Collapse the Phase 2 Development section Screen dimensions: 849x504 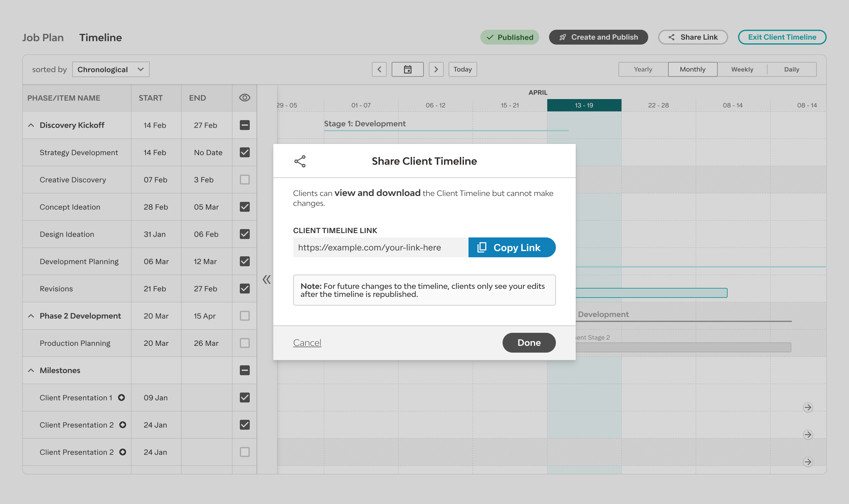[x=31, y=316]
